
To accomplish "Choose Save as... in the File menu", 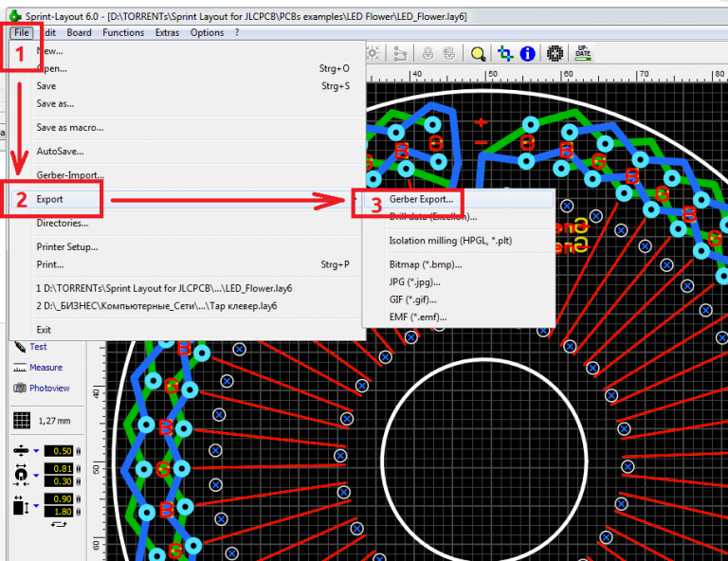I will (188, 103).
